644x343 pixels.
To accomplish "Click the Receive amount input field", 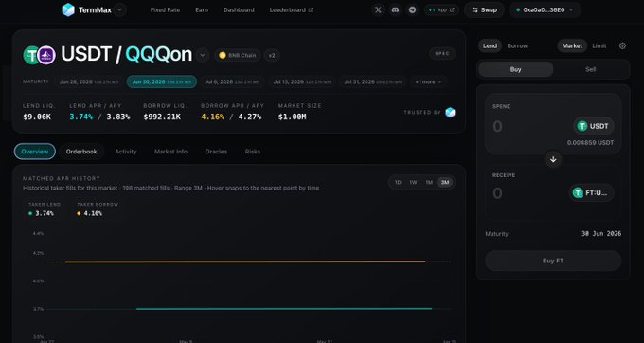I will click(528, 193).
